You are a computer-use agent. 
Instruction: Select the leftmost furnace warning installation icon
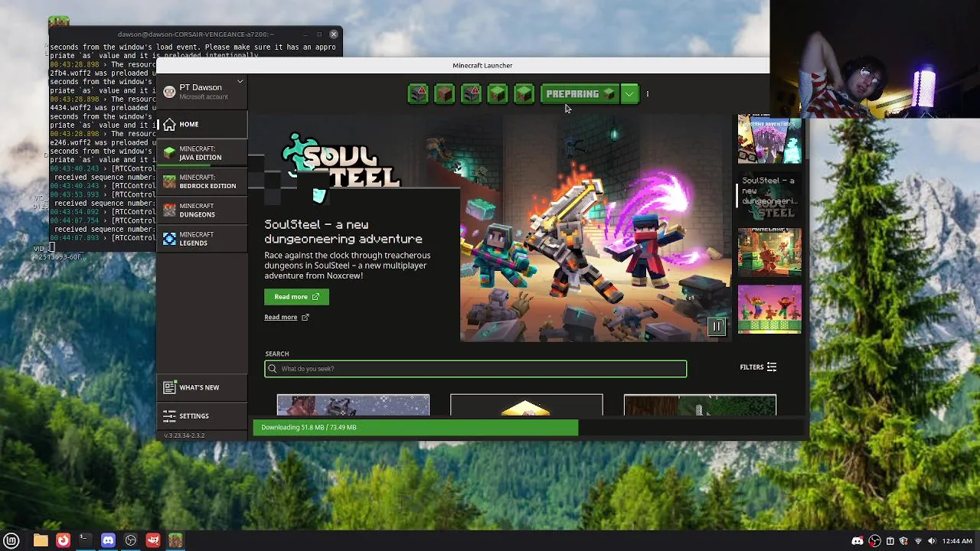(x=418, y=94)
